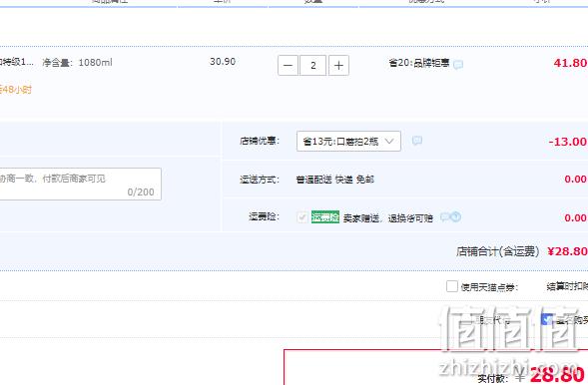Open comment icon beside store discount dropdown

[417, 141]
